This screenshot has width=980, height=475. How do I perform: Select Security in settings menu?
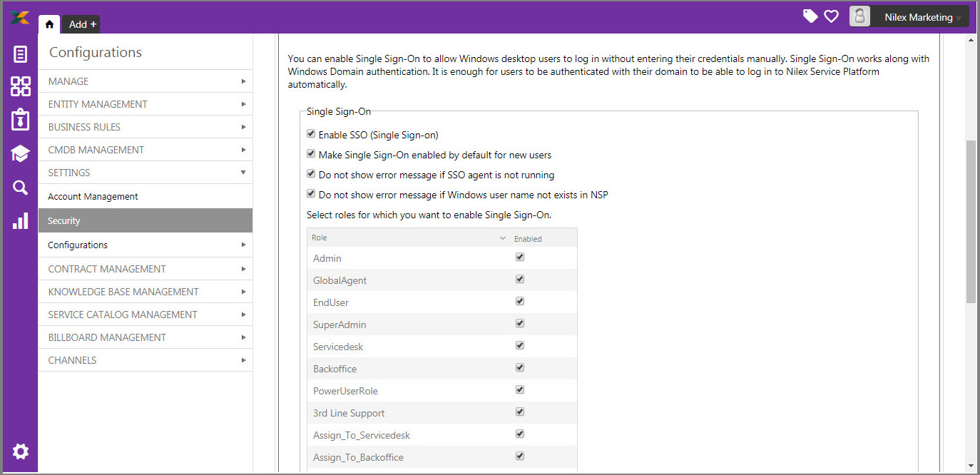point(146,220)
